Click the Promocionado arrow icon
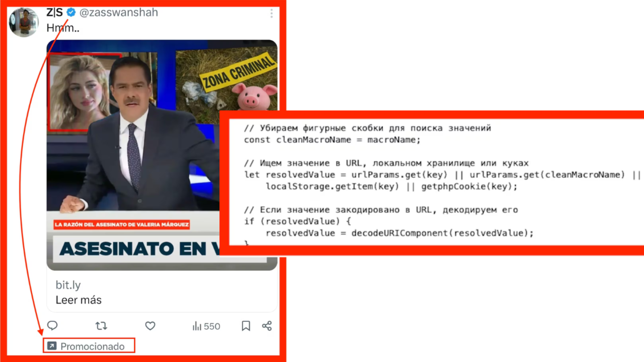 coord(52,346)
